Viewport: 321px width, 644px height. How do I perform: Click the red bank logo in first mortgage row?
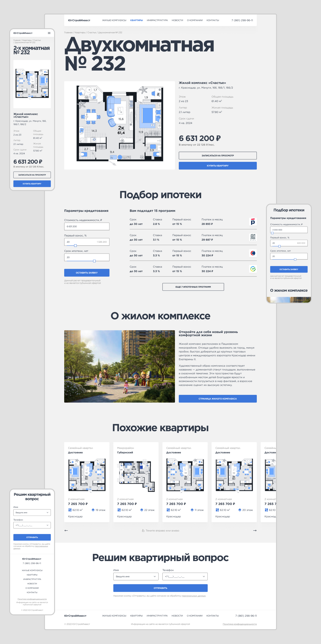click(253, 222)
